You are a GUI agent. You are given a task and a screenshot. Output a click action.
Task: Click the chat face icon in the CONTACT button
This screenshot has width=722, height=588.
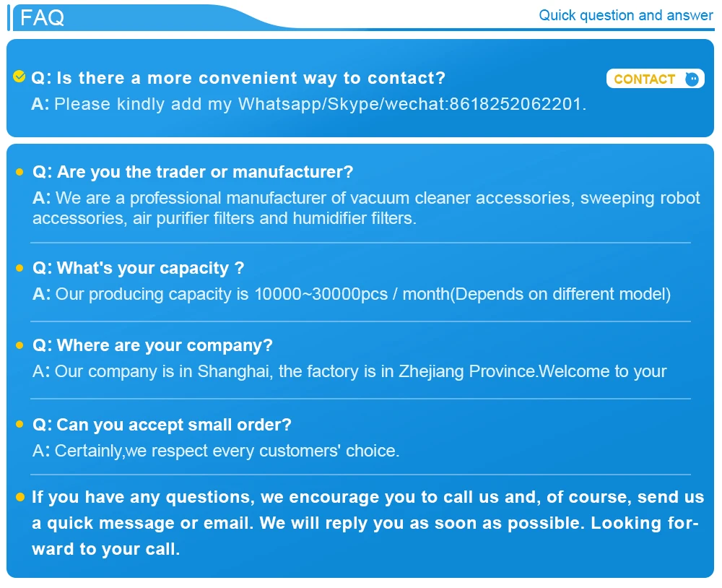tap(692, 79)
